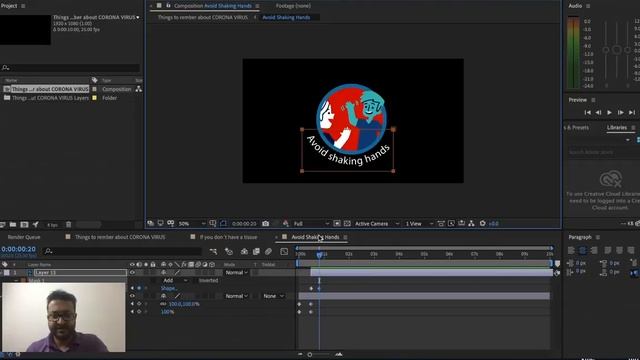Hide Layer 11 with its eye icon
640x360 pixels.
tap(132, 272)
